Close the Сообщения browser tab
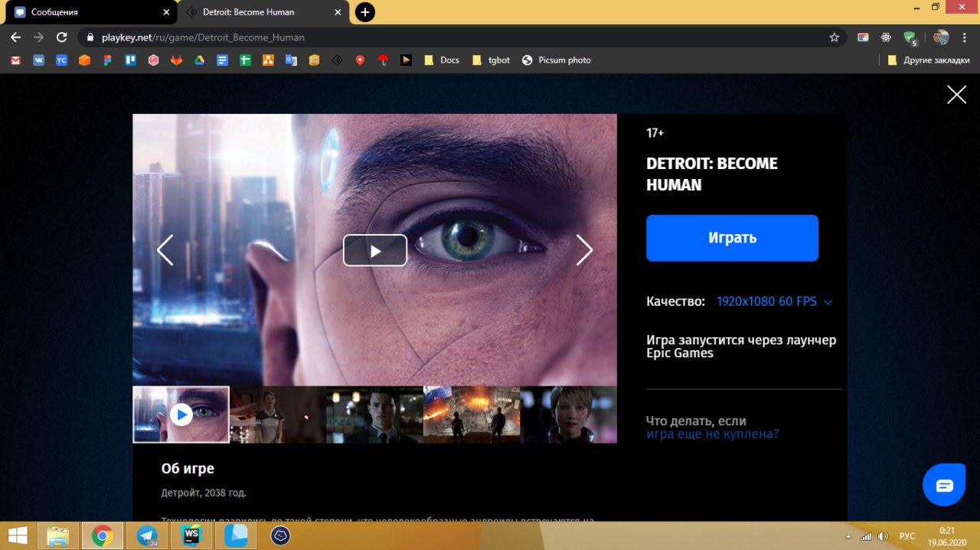This screenshot has height=550, width=980. tap(166, 12)
